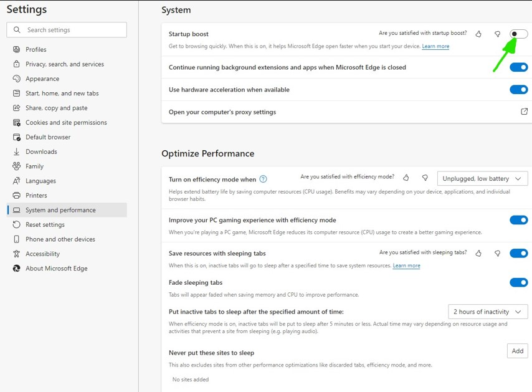The image size is (532, 392).
Task: Select Downloads in the settings sidebar
Action: [41, 152]
